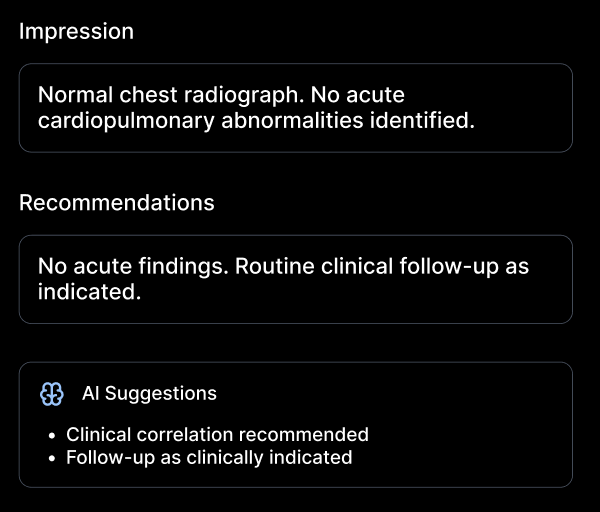Focus the Recommendations text box

pos(296,279)
